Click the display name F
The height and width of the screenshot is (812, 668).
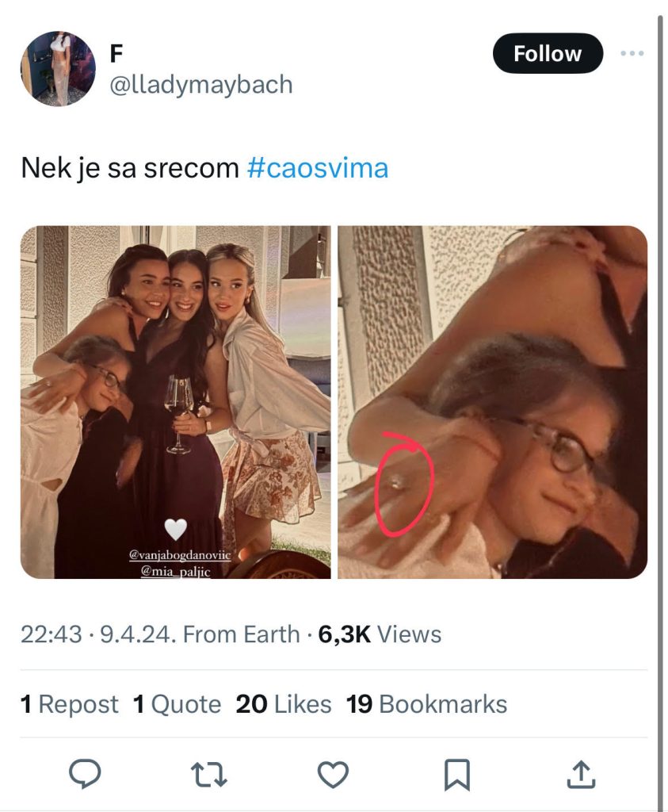[x=116, y=53]
